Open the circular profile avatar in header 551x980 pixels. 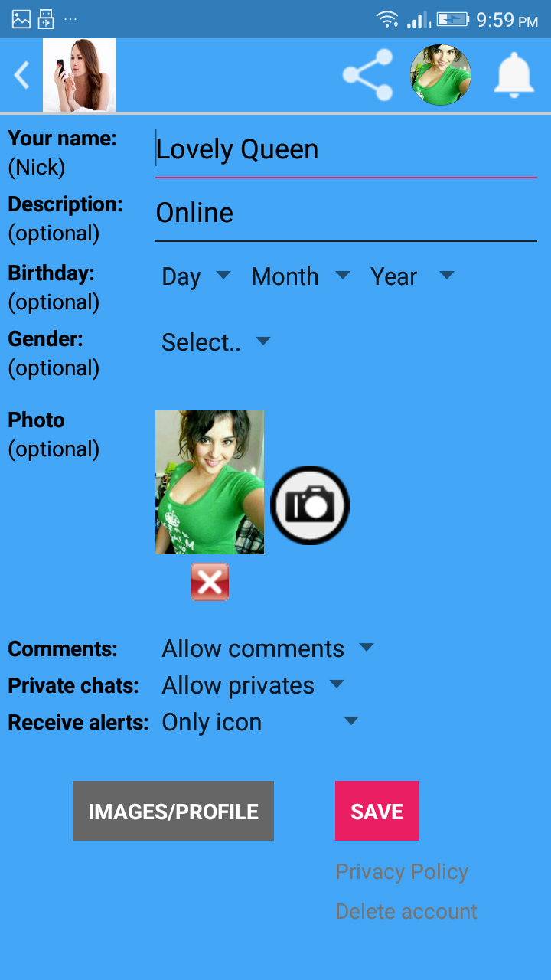(441, 75)
